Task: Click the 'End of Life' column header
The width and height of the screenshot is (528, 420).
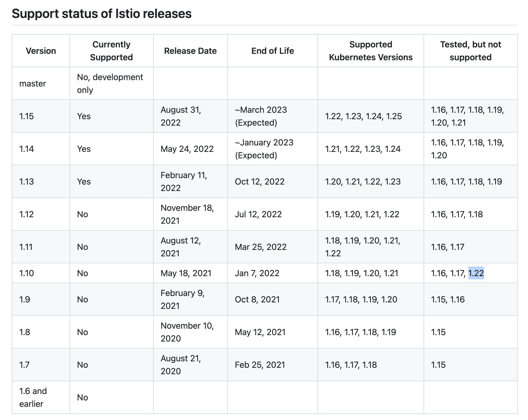Action: click(x=273, y=51)
